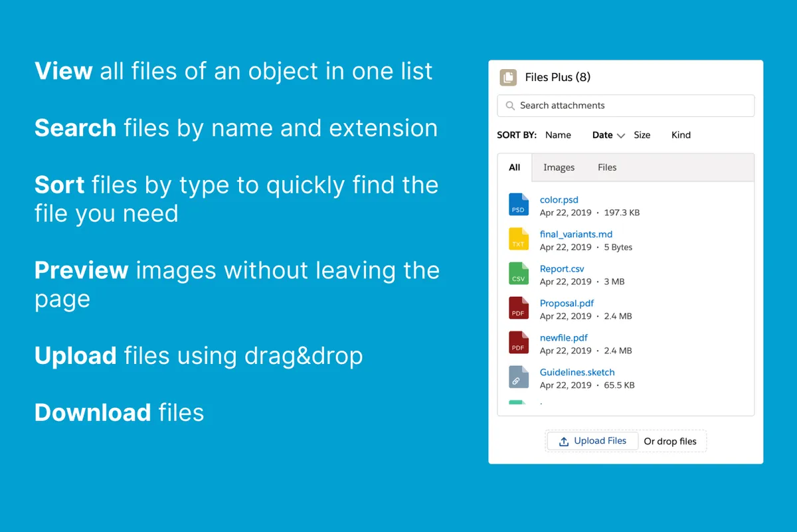Screen dimensions: 797x532
Task: Click the Files Plus component icon
Action: coord(508,77)
